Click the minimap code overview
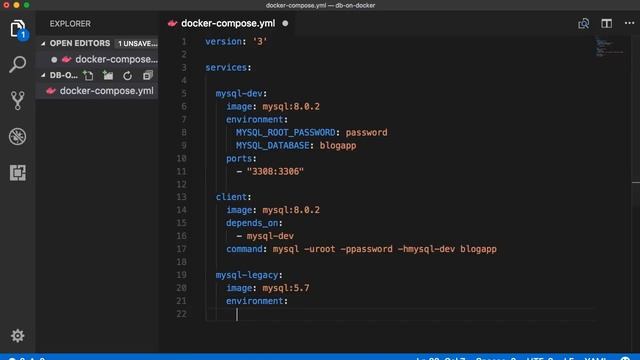The image size is (640, 360). coord(609,47)
